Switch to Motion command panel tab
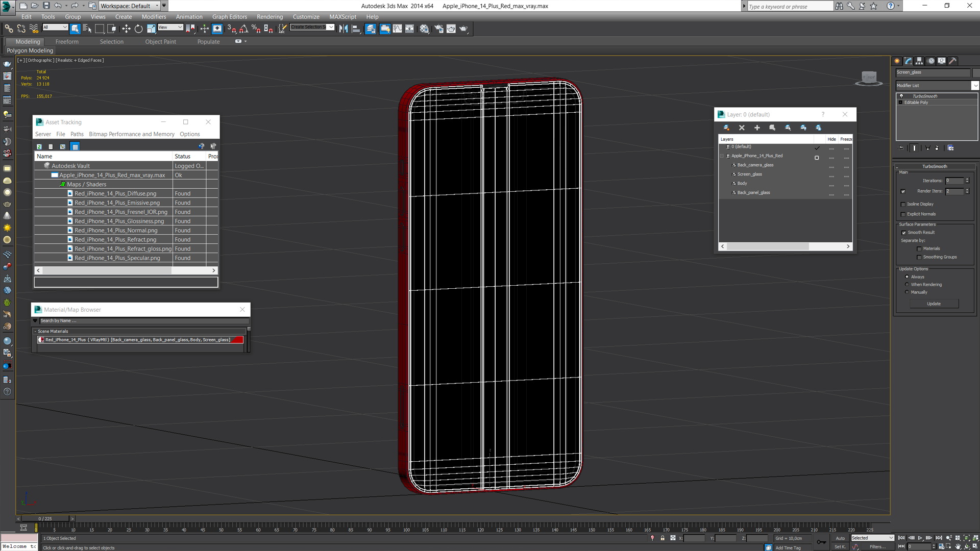Viewport: 980px width, 551px height. coord(931,61)
